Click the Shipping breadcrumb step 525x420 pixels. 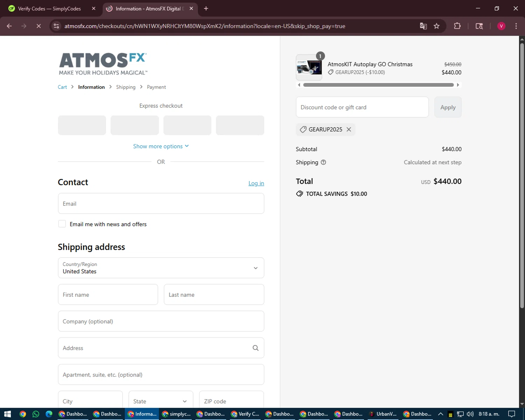click(x=126, y=87)
